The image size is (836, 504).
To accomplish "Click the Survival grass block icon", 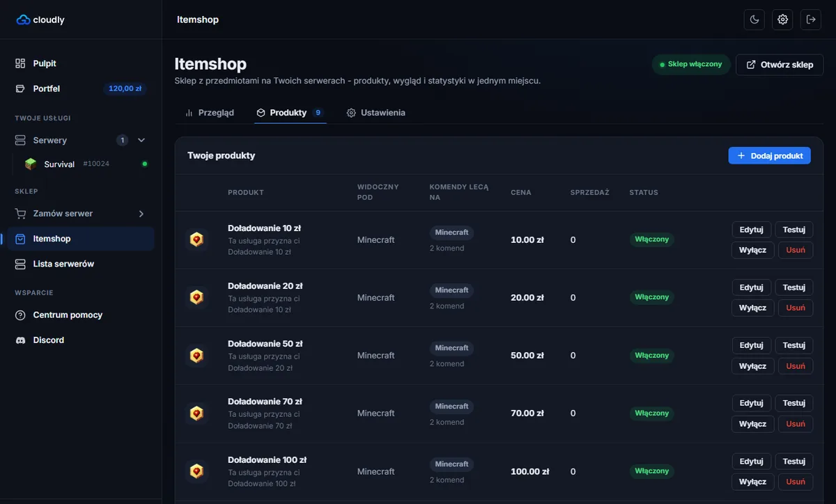I will (31, 164).
